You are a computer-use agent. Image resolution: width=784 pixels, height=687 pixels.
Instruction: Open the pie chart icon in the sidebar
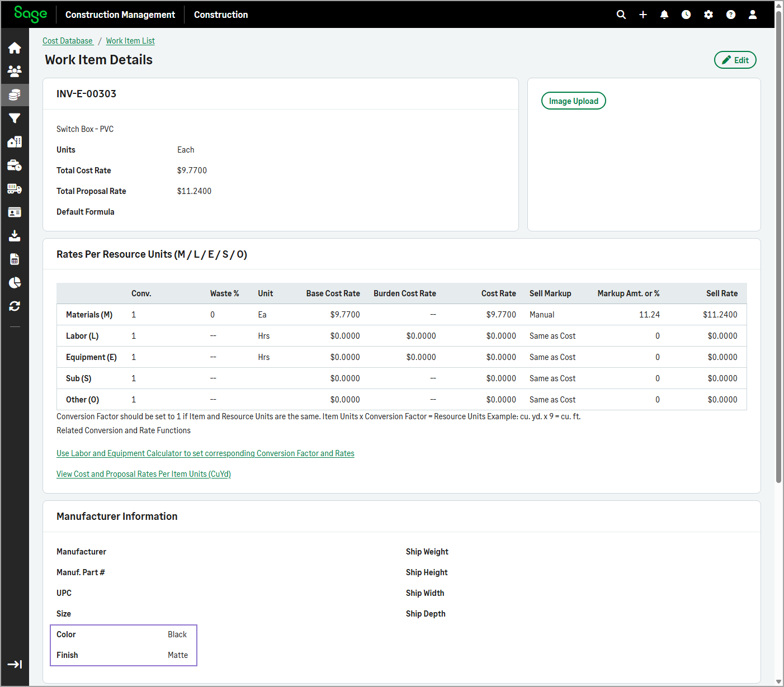click(x=15, y=283)
